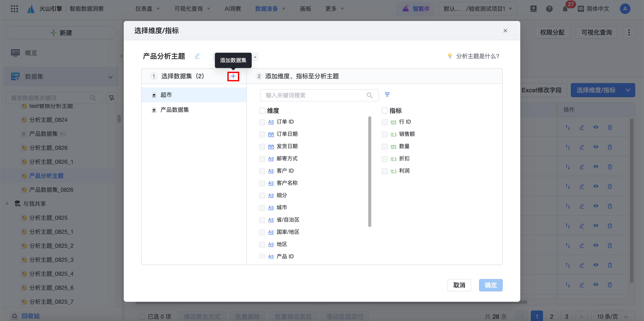Click the filter icon next to dataset search

[111, 98]
